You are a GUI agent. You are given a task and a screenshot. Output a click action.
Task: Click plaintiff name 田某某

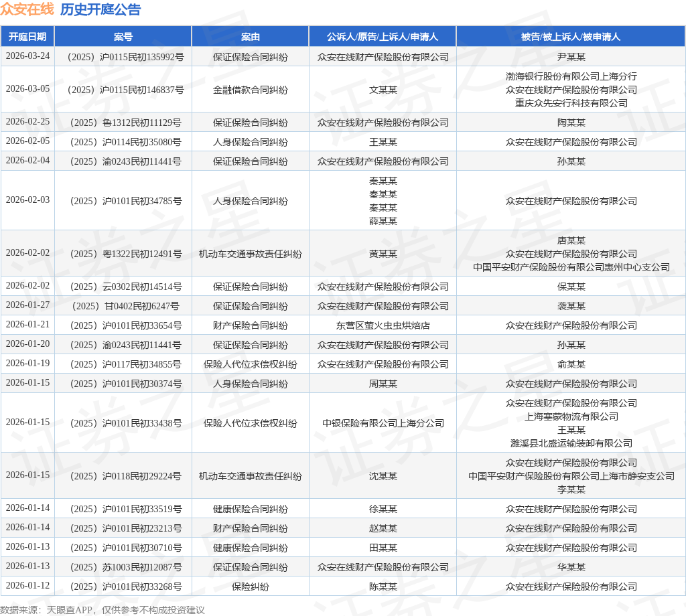click(383, 547)
